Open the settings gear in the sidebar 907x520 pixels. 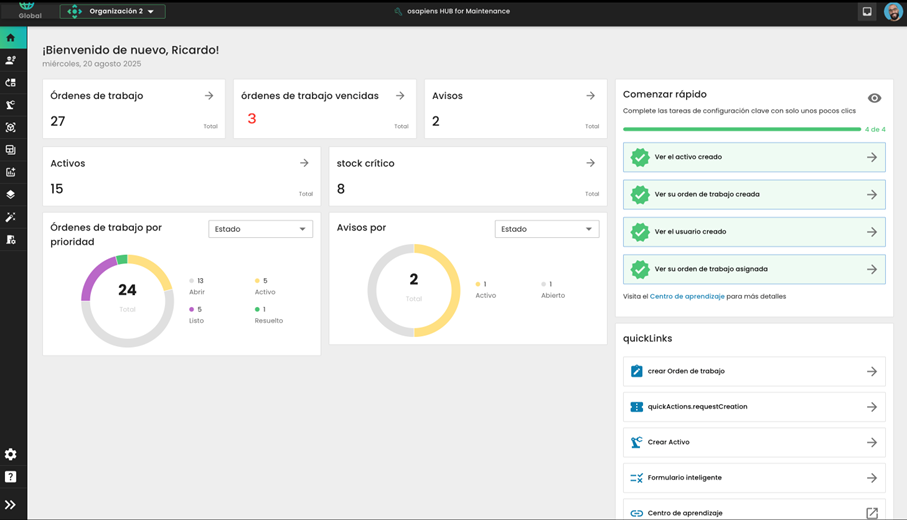[11, 454]
